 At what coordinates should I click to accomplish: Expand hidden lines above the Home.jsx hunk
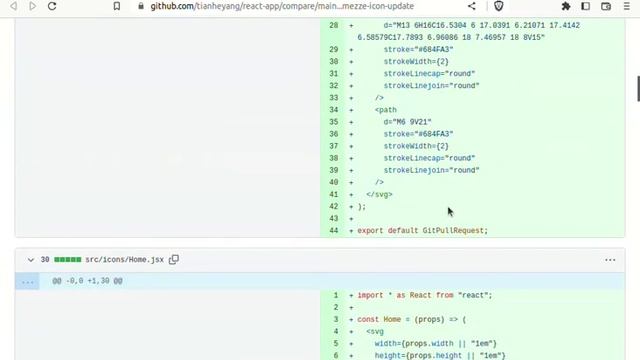tap(27, 281)
